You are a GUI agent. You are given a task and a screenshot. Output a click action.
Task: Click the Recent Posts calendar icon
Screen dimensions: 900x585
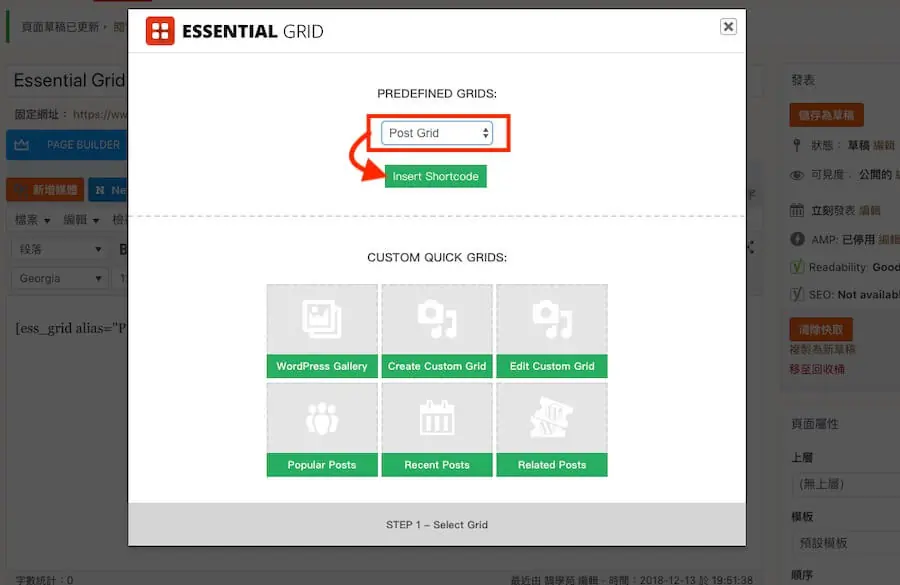pyautogui.click(x=437, y=419)
